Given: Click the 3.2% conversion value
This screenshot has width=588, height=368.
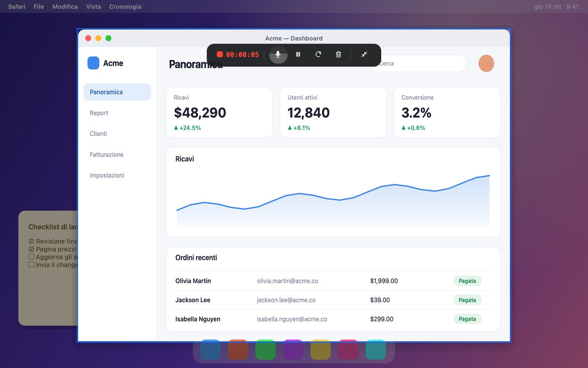Looking at the screenshot, I should coord(417,113).
